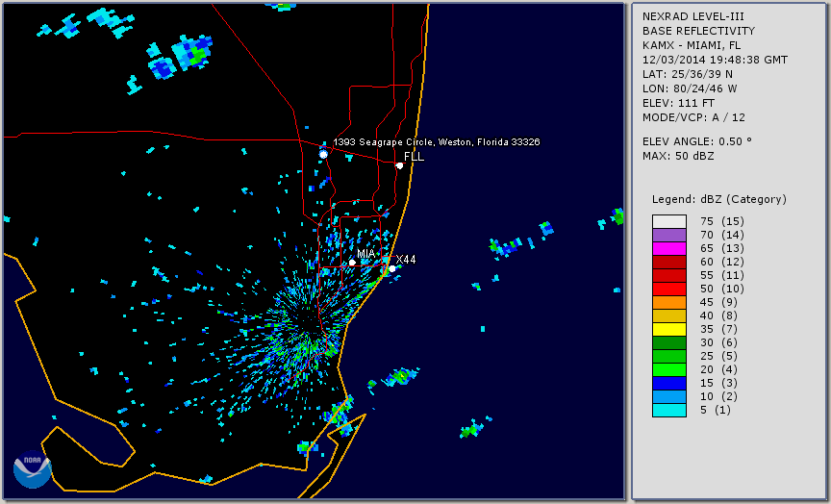The width and height of the screenshot is (831, 504).
Task: Click the LAT: 25/36/39 N text
Action: 688,74
